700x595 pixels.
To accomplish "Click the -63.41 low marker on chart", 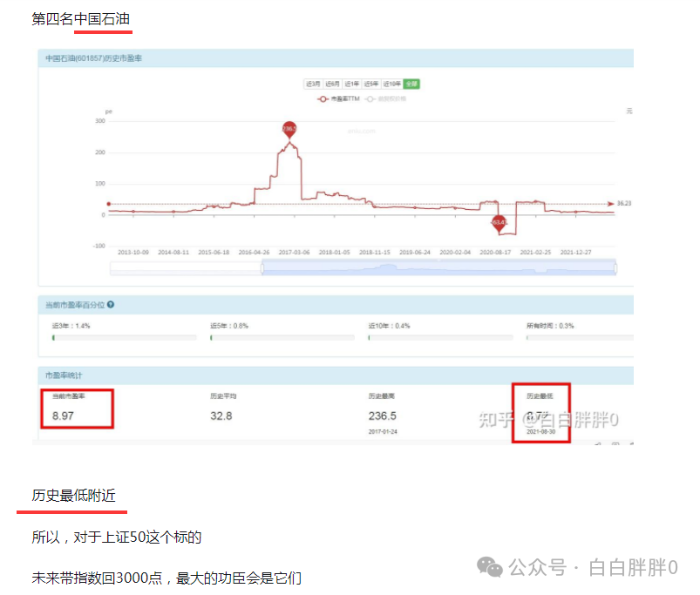I will (499, 223).
